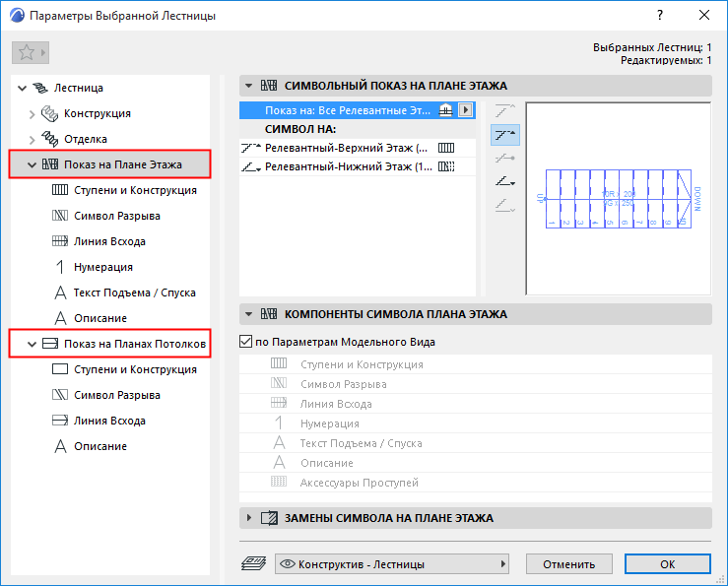This screenshot has width=728, height=586.
Task: Select Релевантный-Верхний Этаж row
Action: tap(357, 148)
